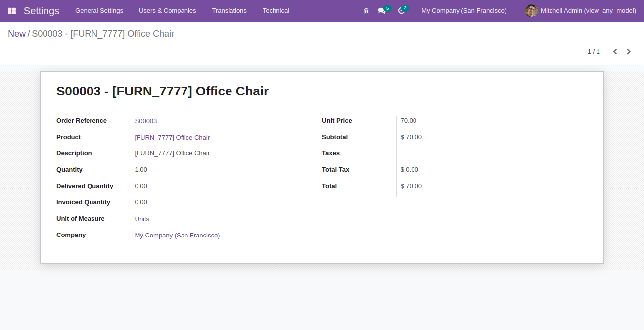This screenshot has width=644, height=330.
Task: Expand the Translations menu
Action: pos(229,11)
